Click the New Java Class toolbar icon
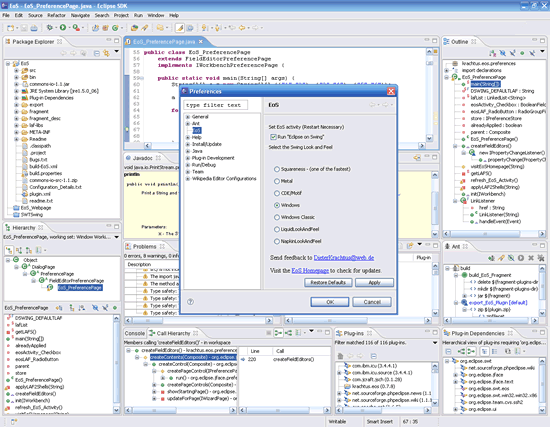This screenshot has width=550, height=427. 115,27
